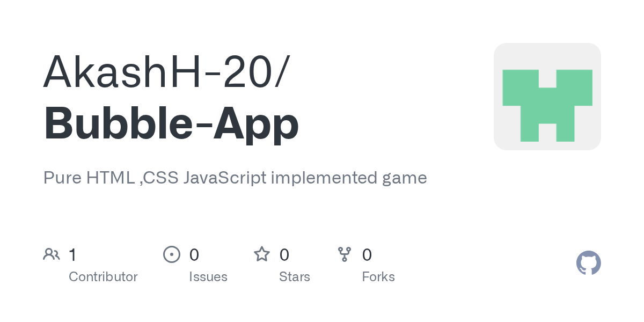
Task: Open the GitHub octocat logo
Action: [x=589, y=263]
